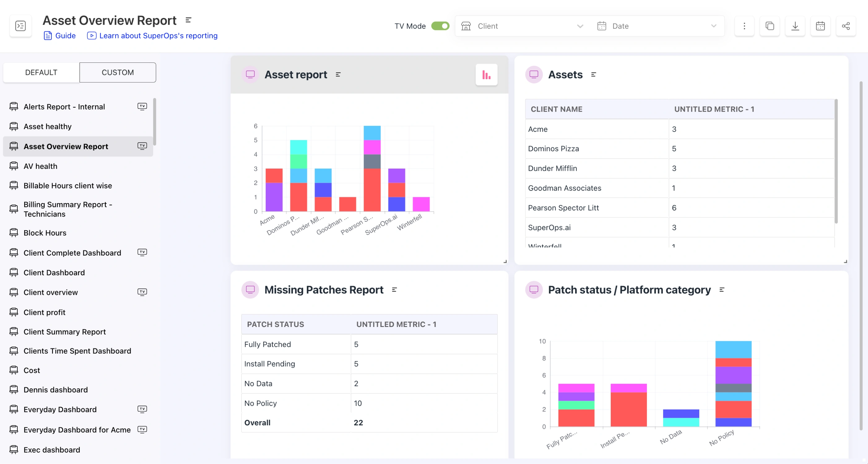Click TV icon next to Everyday Dashboard
868x464 pixels.
[142, 409]
